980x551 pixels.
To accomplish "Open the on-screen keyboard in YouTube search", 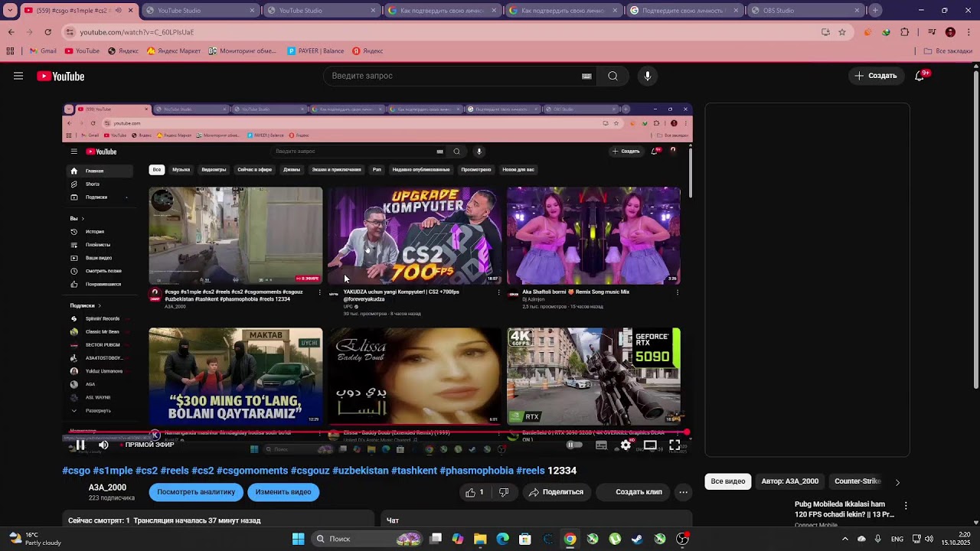I will 586,76.
